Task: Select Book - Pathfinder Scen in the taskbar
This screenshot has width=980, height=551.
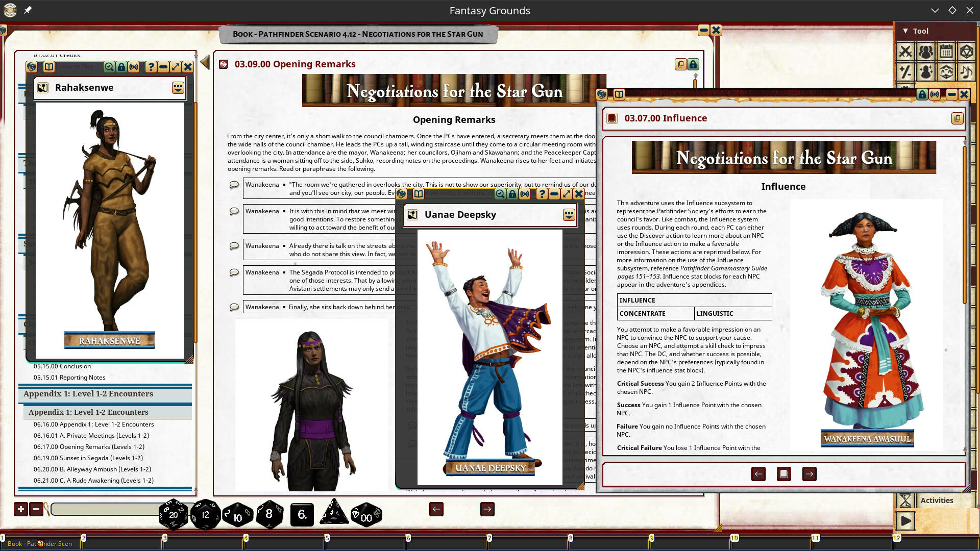Action: [x=41, y=544]
